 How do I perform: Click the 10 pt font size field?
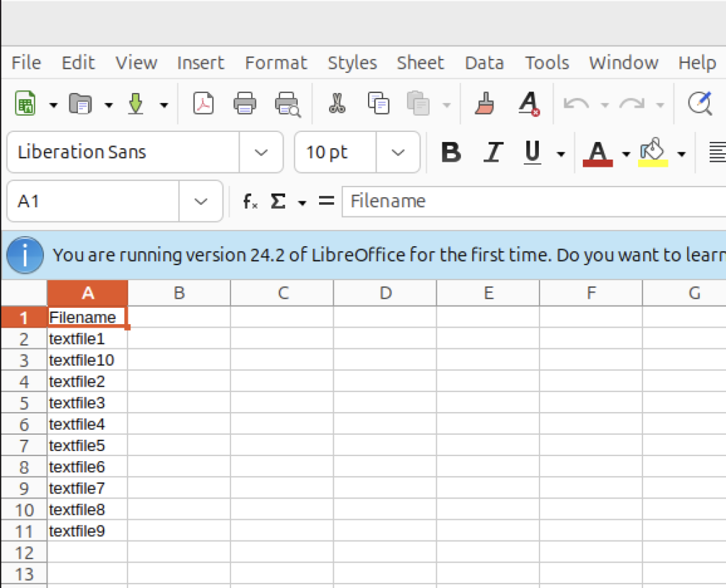335,152
